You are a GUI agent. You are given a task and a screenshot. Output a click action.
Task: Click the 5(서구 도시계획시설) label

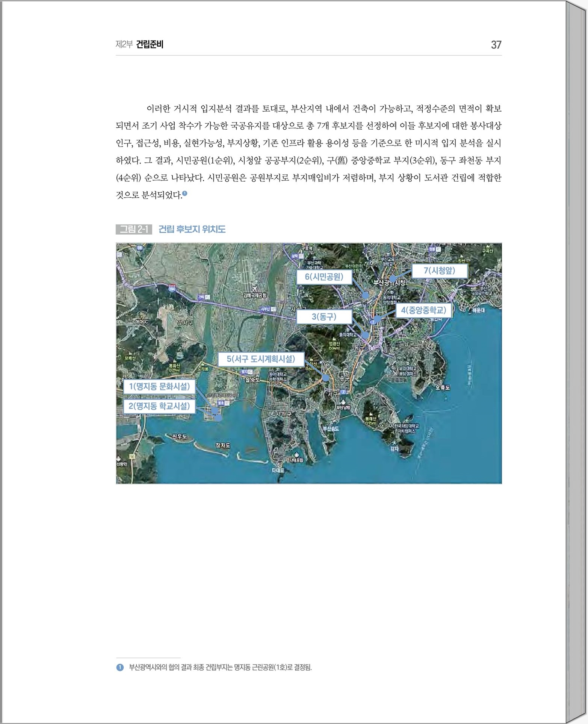tap(261, 359)
